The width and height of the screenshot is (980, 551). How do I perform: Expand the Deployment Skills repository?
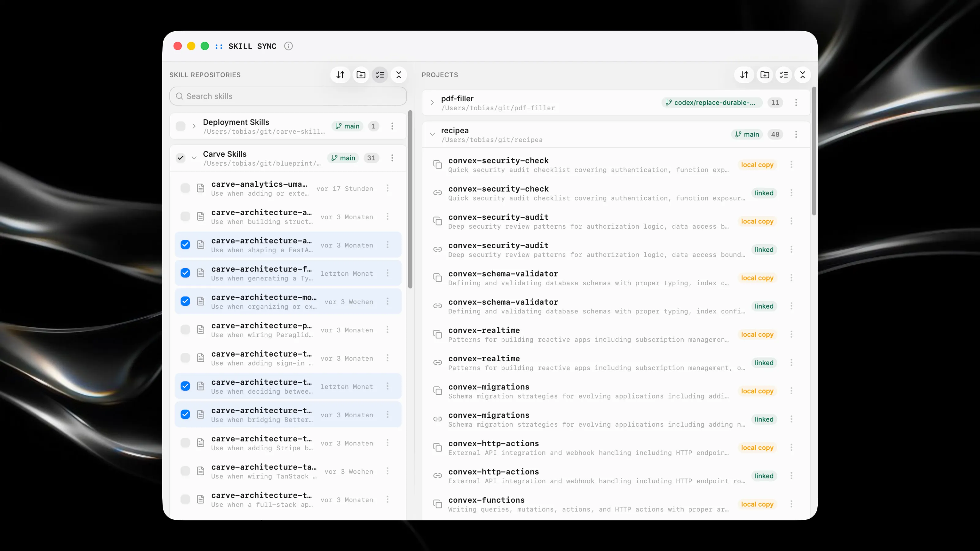(194, 126)
